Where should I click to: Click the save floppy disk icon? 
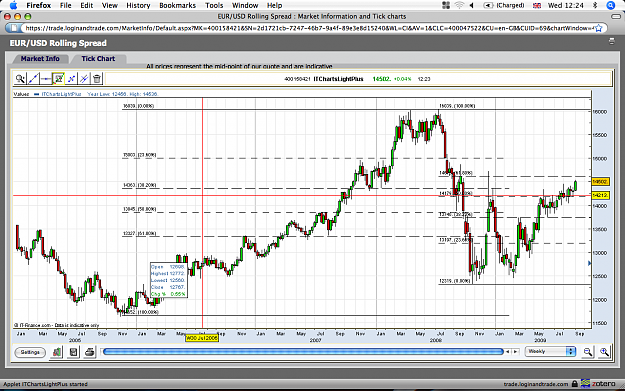[x=73, y=352]
